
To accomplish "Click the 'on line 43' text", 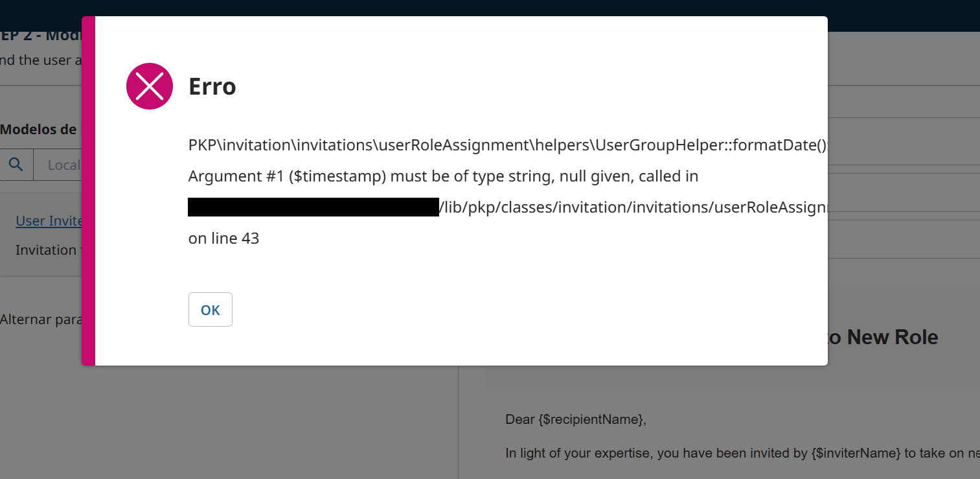I will (x=223, y=239).
